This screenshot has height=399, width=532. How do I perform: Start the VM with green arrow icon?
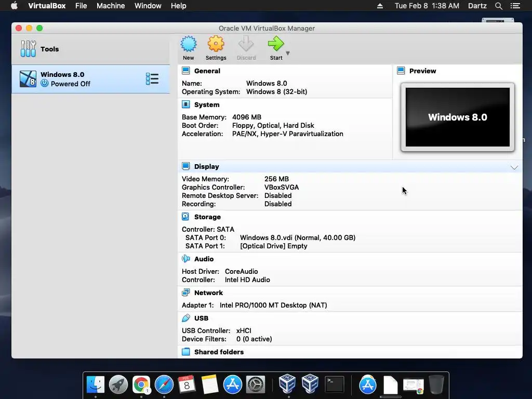click(x=276, y=44)
